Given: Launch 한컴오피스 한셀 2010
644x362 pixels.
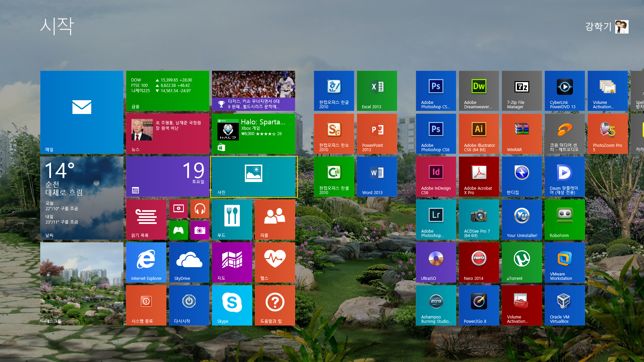Looking at the screenshot, I should pyautogui.click(x=334, y=177).
